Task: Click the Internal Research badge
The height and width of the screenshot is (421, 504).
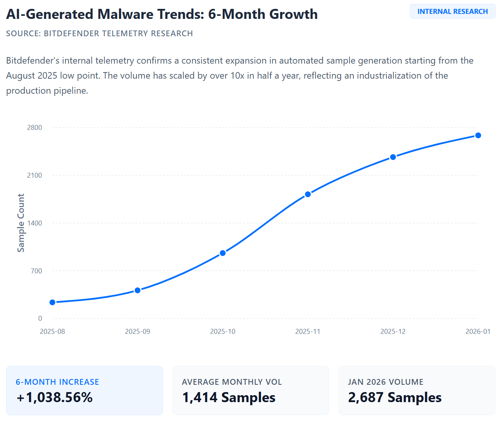Action: (x=452, y=12)
